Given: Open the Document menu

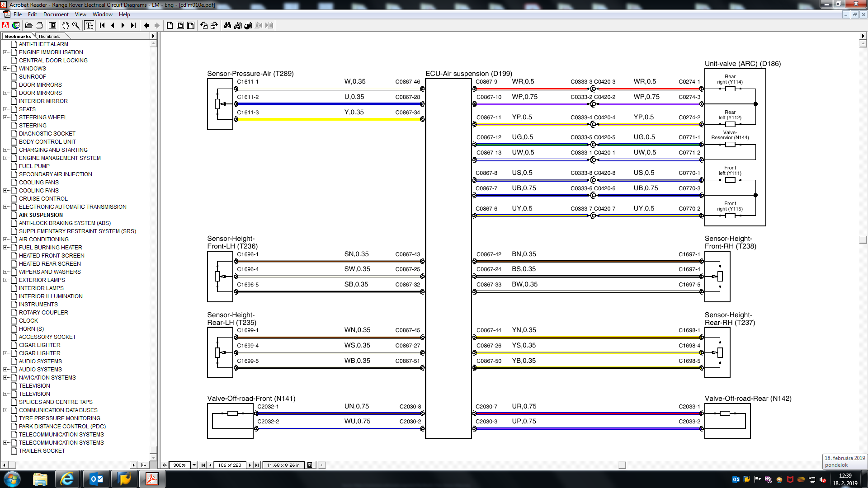Looking at the screenshot, I should coord(56,14).
